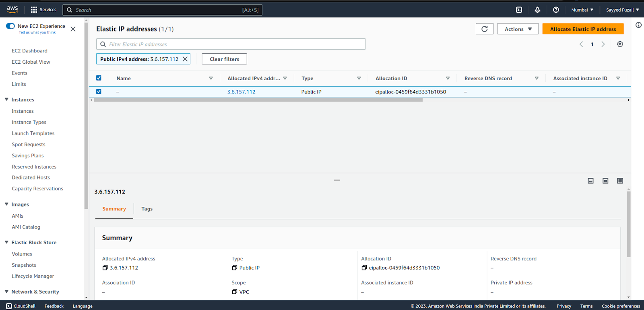
Task: Click the Tell us what you think link
Action: (x=37, y=33)
